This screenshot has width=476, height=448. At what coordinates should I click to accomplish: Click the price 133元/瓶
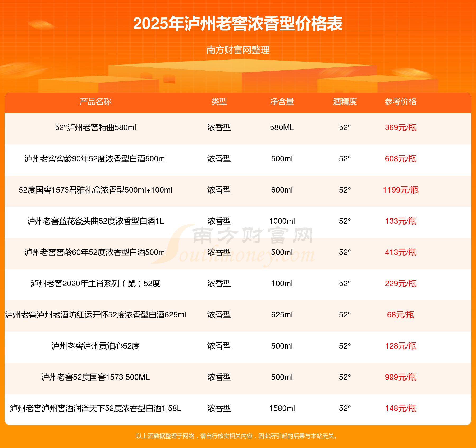pos(401,221)
